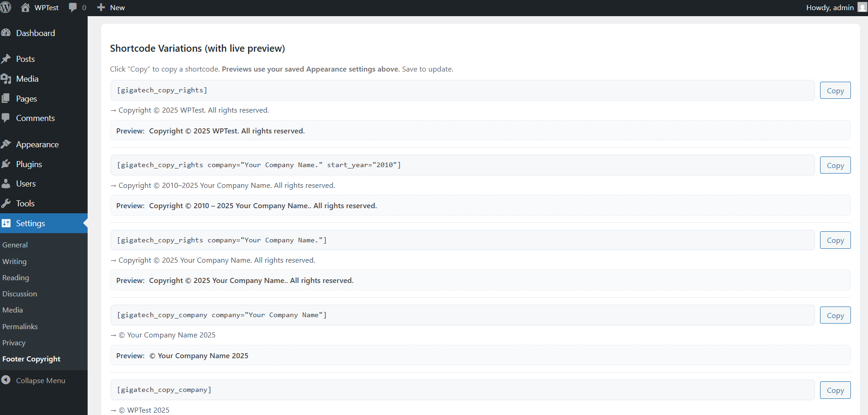Open the WPTest site home icon

[x=25, y=7]
